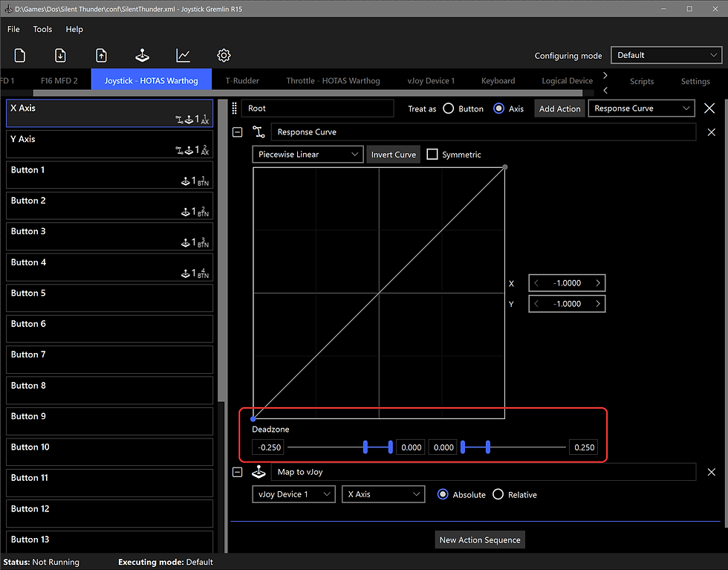Switch to Throttle - HOTAS Warthog tab

[x=333, y=80]
